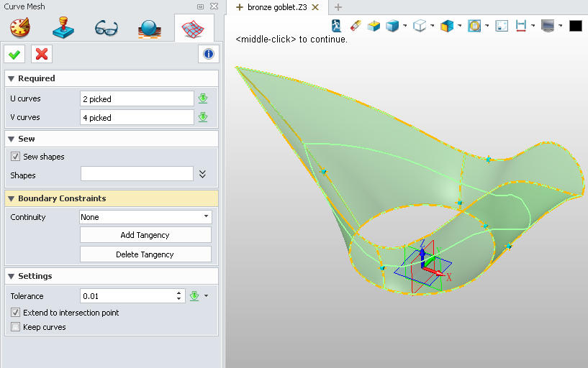
Task: Increase Tolerance with the up stepper arrow
Action: (x=179, y=293)
